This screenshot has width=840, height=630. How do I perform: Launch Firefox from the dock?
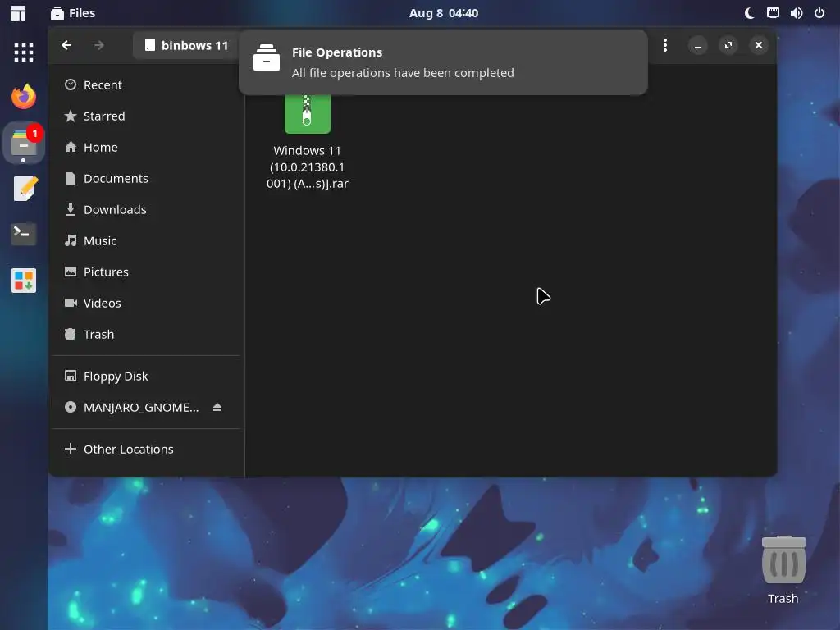click(24, 97)
